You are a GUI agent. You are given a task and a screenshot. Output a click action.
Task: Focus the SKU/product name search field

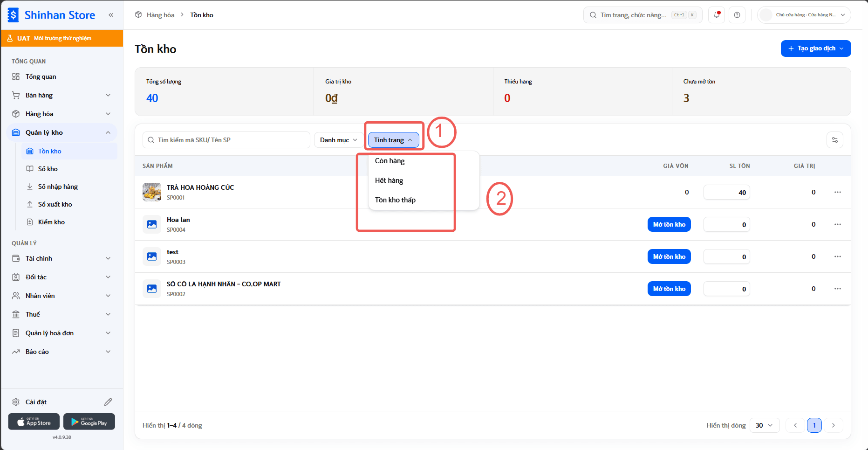226,140
